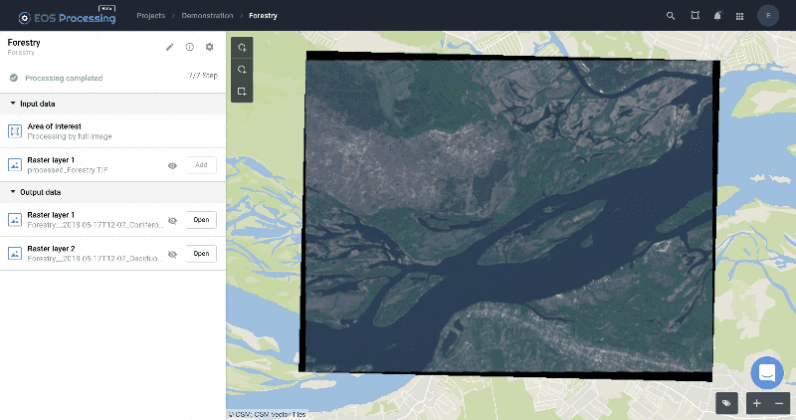This screenshot has width=796, height=420.
Task: Open the notifications bell
Action: (x=717, y=16)
